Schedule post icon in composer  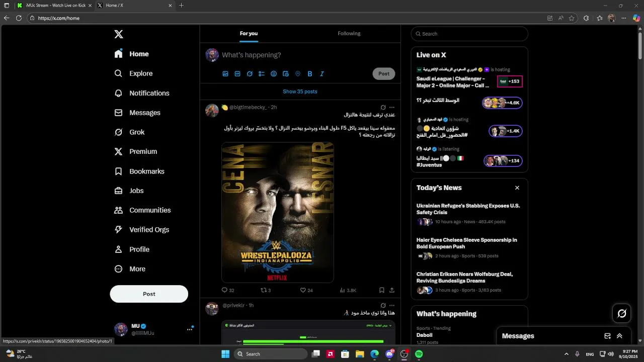point(286,74)
